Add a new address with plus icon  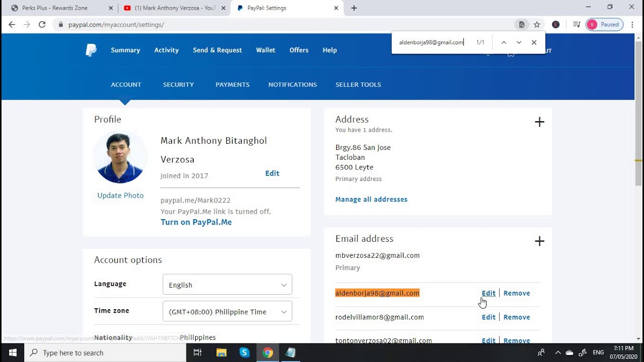[539, 122]
